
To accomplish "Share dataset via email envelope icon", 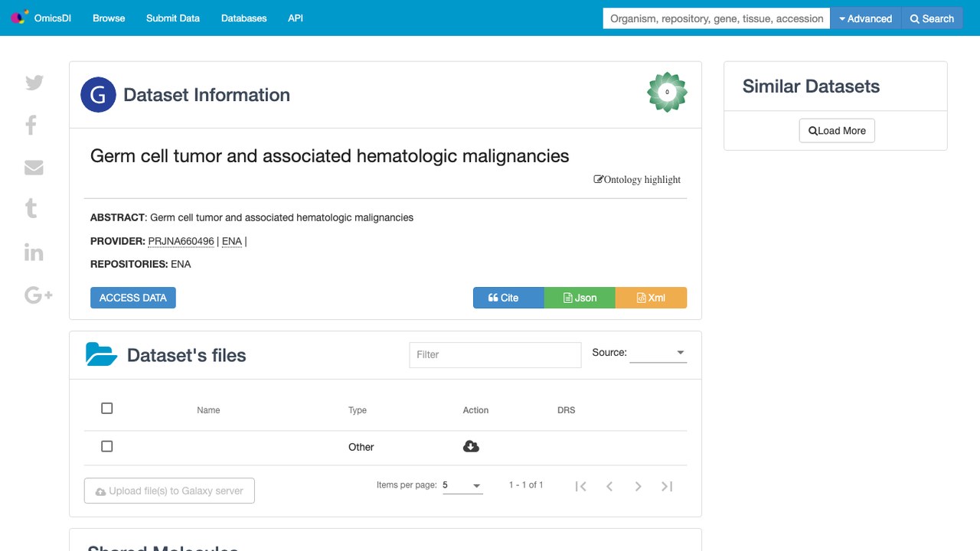I will pyautogui.click(x=34, y=168).
